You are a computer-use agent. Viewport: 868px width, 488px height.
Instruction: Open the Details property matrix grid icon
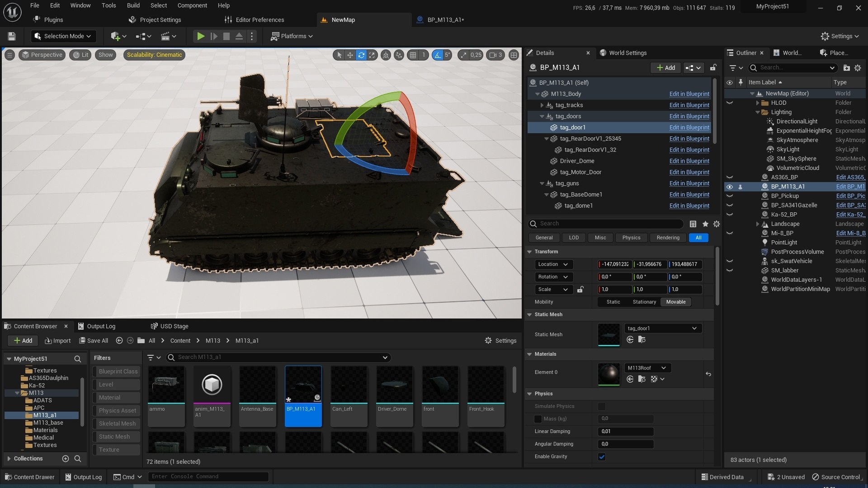click(x=693, y=224)
